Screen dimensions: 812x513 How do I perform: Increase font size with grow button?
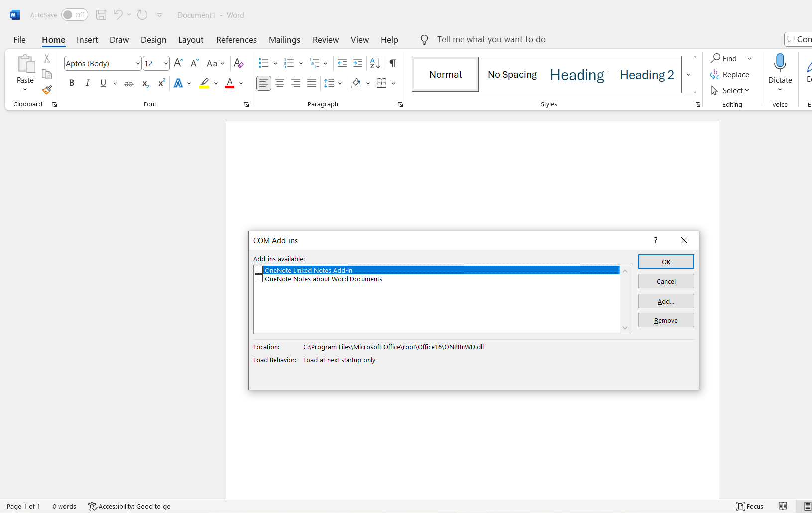click(x=179, y=63)
